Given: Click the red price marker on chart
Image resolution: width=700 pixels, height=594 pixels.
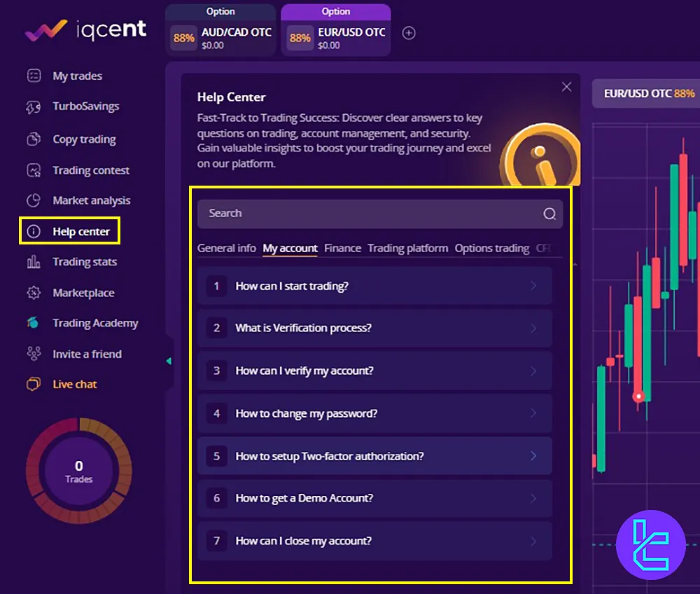Looking at the screenshot, I should pos(638,396).
